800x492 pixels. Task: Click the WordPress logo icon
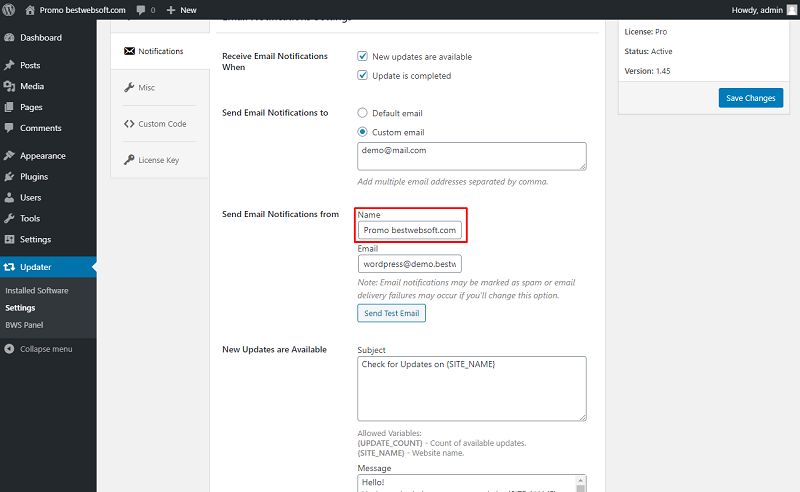[9, 10]
